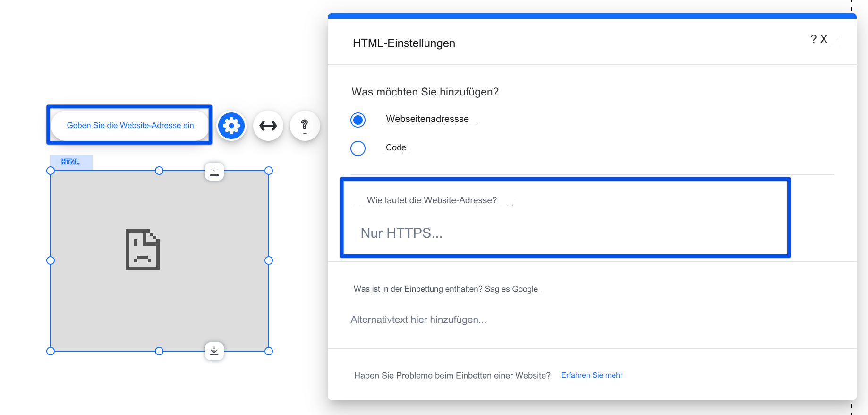
Task: Click the bottom download-arrow handle on HTML box
Action: click(x=214, y=351)
